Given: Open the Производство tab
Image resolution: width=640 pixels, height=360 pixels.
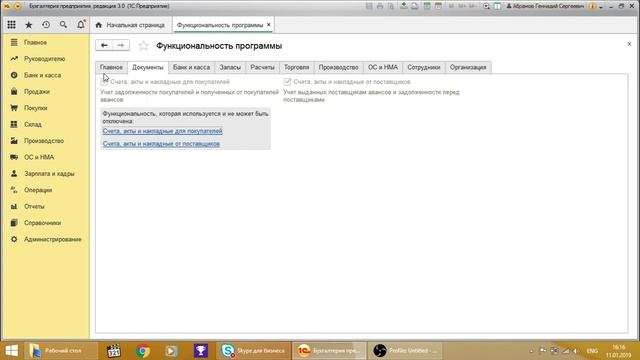Looking at the screenshot, I should tap(338, 67).
